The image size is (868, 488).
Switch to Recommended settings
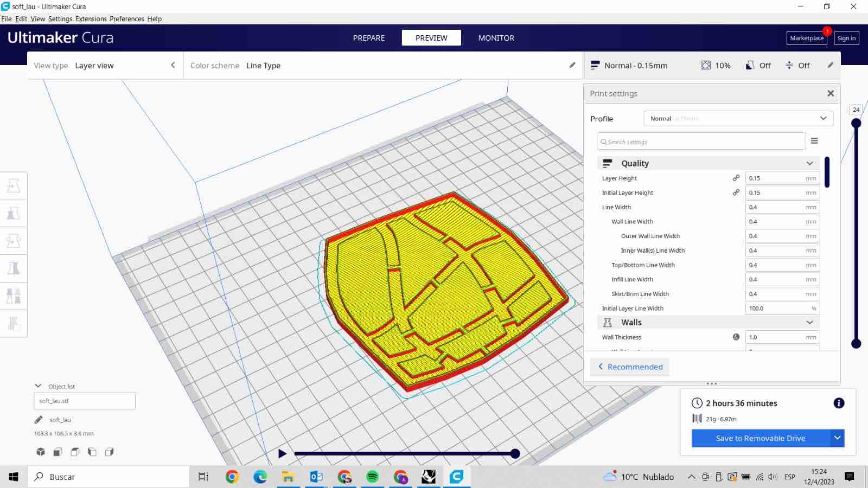630,367
